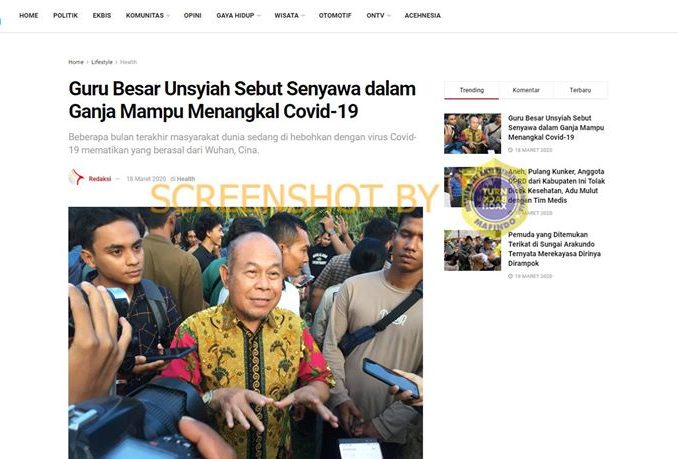Image resolution: width=678 pixels, height=459 pixels.
Task: Click the Lifestyle breadcrumb link
Action: pyautogui.click(x=102, y=62)
